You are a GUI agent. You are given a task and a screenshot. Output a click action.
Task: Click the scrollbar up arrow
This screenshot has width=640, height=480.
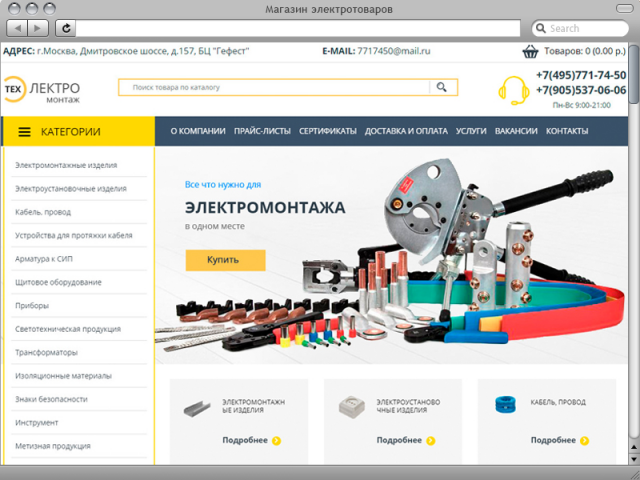coord(634,448)
